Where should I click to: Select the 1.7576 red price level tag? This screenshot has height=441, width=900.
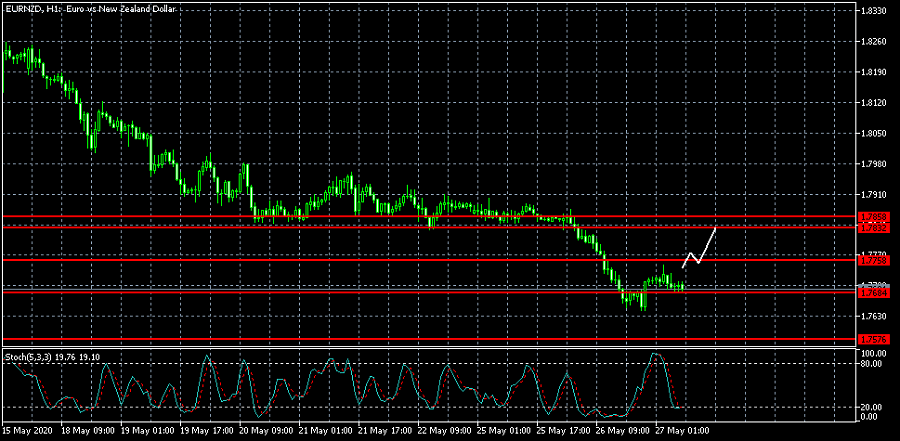(875, 339)
